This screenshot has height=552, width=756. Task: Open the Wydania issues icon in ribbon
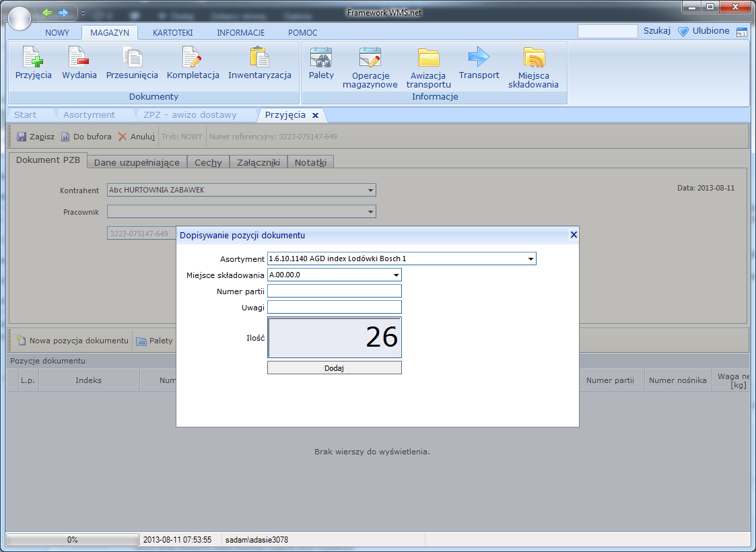(x=79, y=57)
